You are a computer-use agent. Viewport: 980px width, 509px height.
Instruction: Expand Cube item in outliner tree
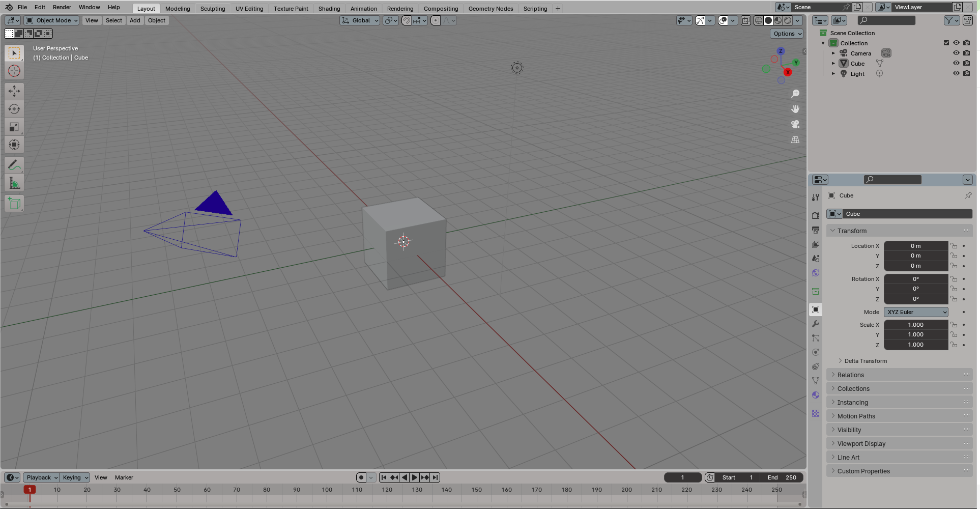click(833, 63)
